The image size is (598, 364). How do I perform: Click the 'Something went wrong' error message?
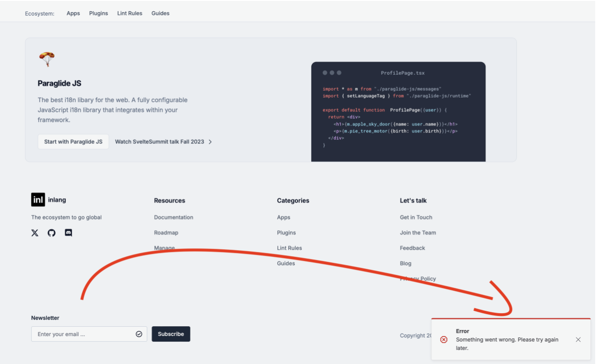point(507,344)
